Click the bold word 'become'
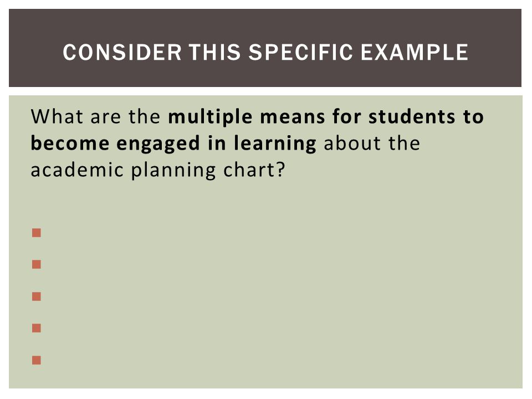The image size is (532, 399). pos(70,143)
